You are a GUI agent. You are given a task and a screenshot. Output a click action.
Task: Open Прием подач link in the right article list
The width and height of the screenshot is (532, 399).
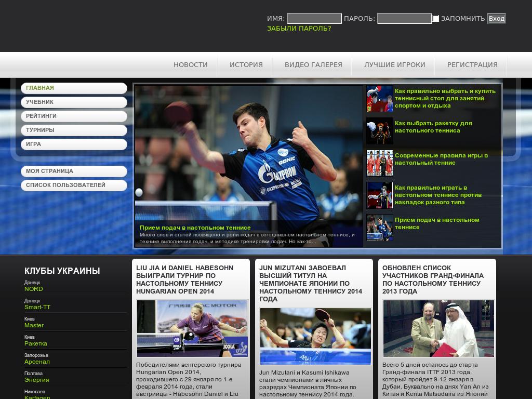click(437, 223)
